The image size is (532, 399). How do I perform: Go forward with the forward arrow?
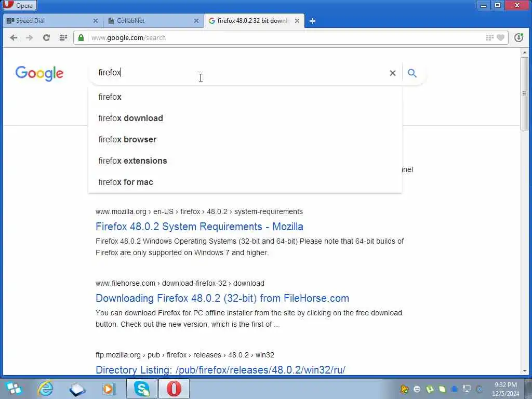30,37
